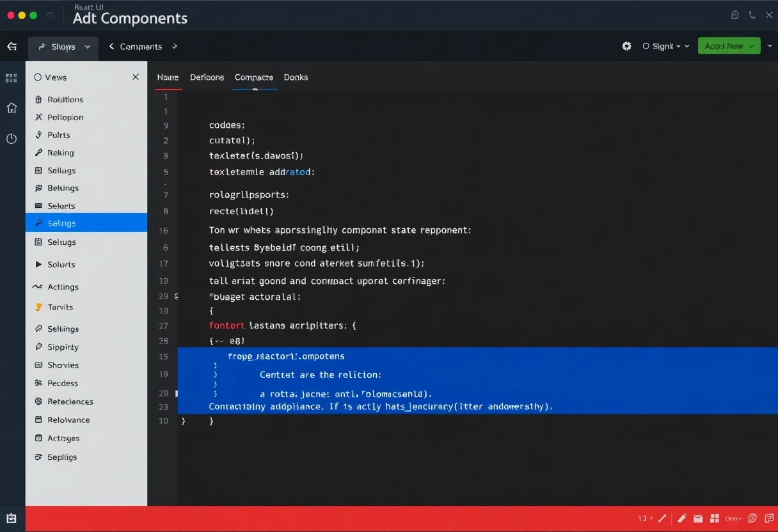The height and width of the screenshot is (532, 778).
Task: Close the Views sidebar panel
Action: (x=135, y=77)
